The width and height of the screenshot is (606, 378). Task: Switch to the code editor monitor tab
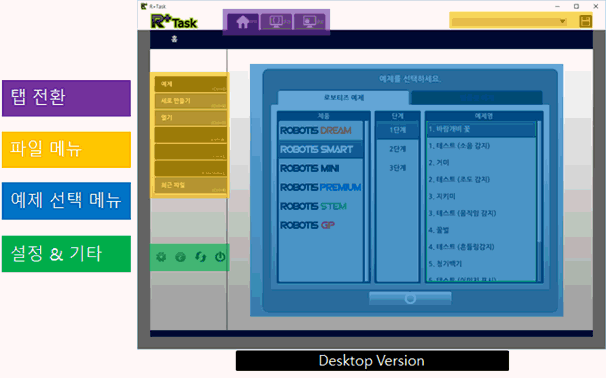pos(276,21)
